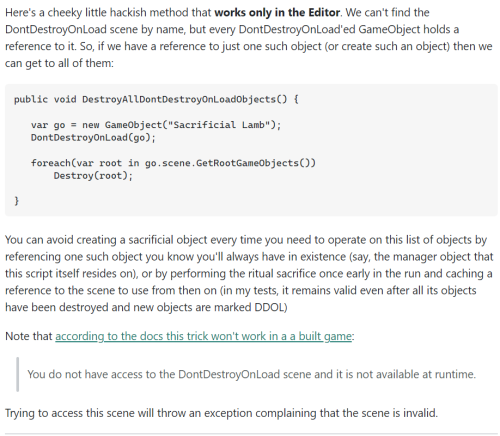Click the 'var go = new GameObject' code line
The image size is (500, 436).
(156, 125)
